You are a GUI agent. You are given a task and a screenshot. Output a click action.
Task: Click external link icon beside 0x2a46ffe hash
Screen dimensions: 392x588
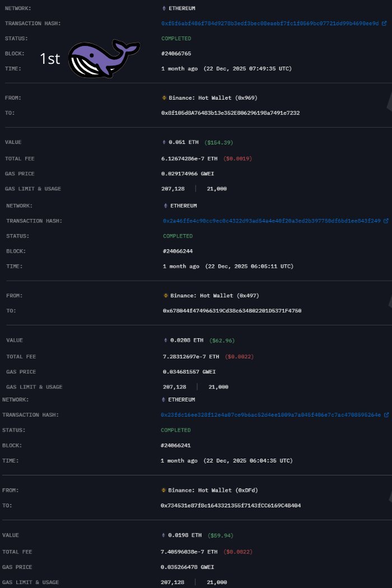point(386,221)
